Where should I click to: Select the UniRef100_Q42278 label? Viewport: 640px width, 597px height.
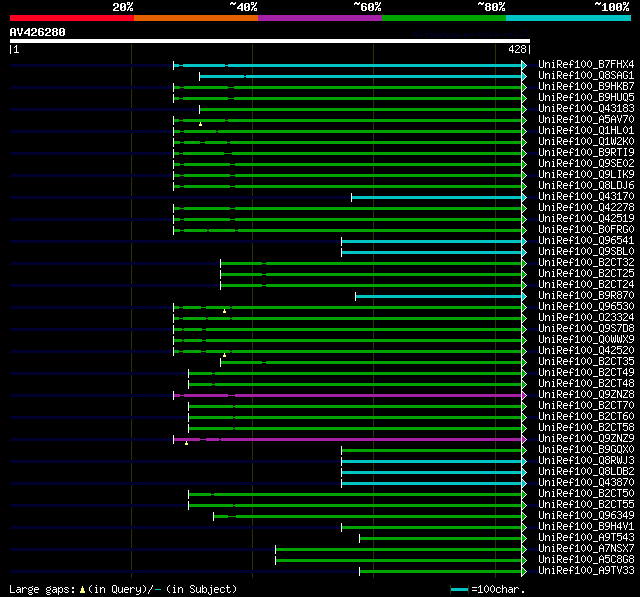[586, 208]
